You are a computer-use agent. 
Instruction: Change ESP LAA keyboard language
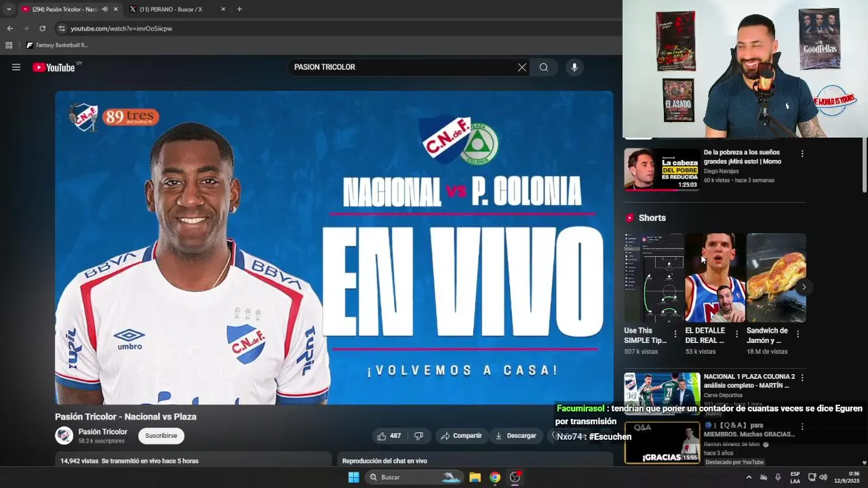795,477
